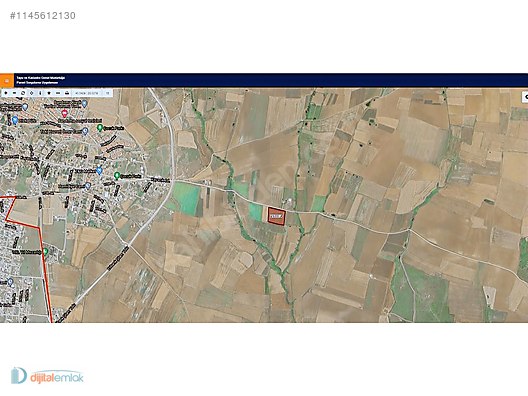The image size is (528, 396).
Task: Activate the crosshair locate tool
Action: click(32, 93)
